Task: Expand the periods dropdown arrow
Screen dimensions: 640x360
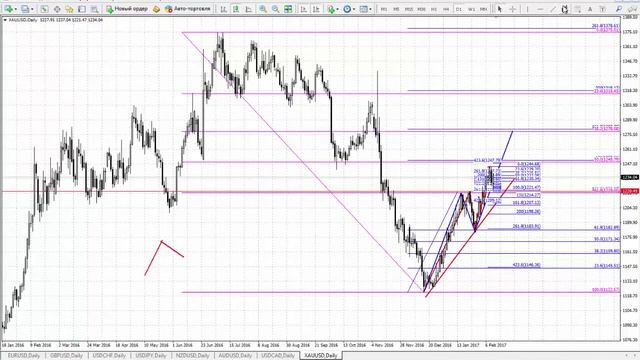Action: (354, 9)
